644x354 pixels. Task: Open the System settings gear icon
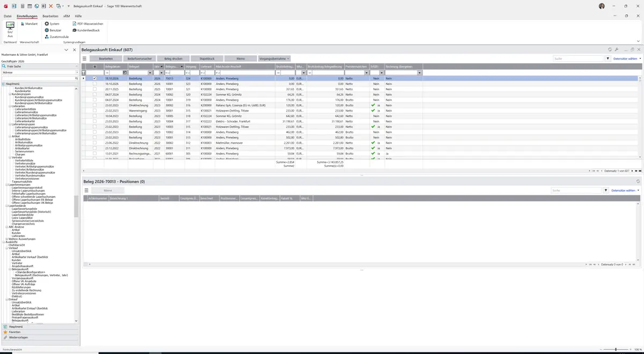coord(47,24)
